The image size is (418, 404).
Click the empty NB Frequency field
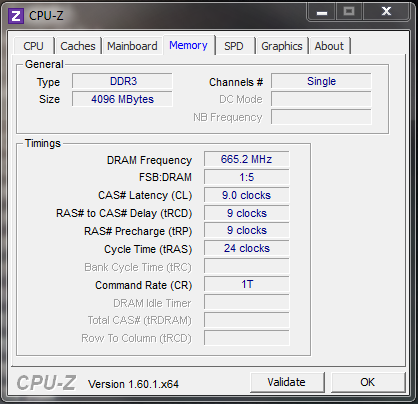[321, 117]
